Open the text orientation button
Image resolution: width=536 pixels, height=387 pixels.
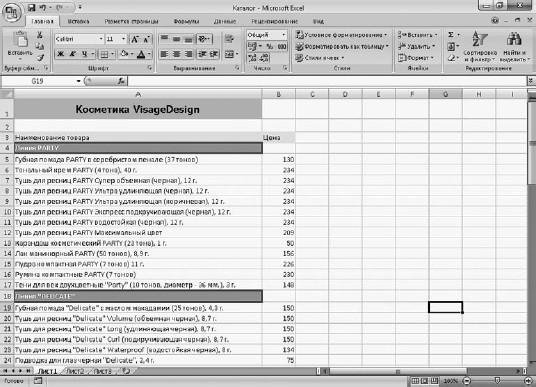click(204, 39)
